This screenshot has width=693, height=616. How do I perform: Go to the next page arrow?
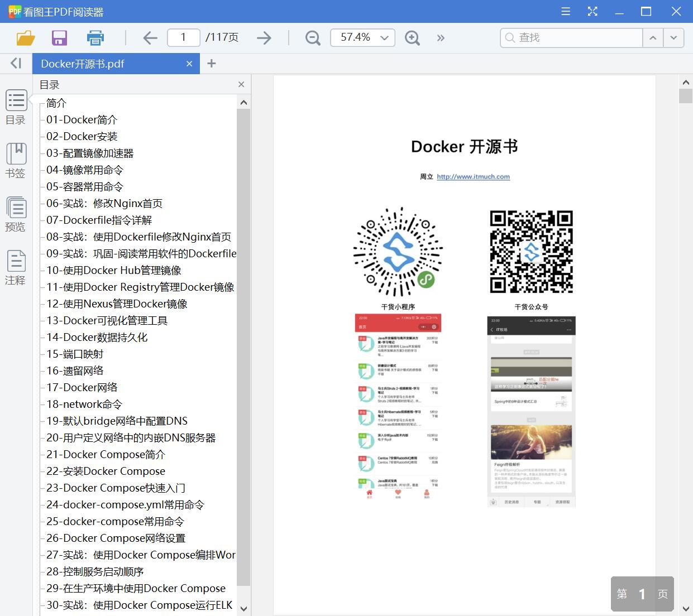pos(264,38)
